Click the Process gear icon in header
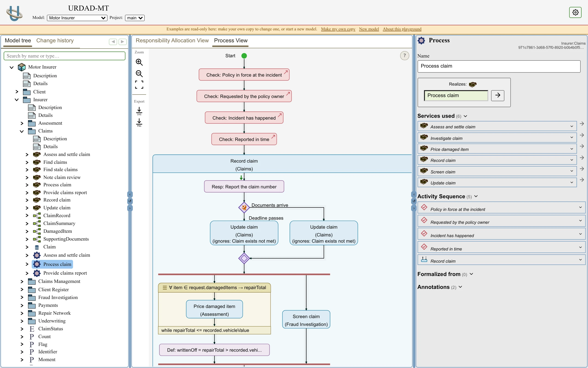This screenshot has height=368, width=588. click(x=421, y=40)
